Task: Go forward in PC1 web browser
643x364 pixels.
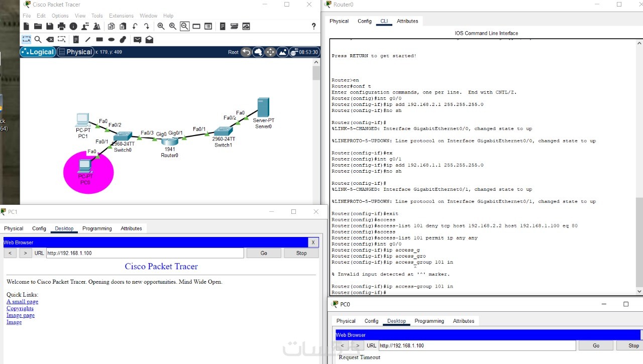Action: (26, 253)
